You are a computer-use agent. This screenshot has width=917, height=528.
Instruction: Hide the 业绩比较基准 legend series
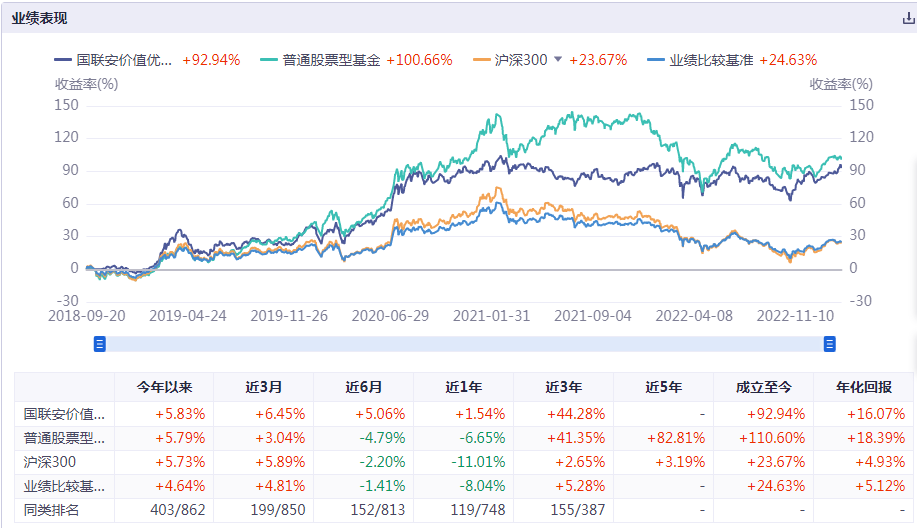point(712,60)
